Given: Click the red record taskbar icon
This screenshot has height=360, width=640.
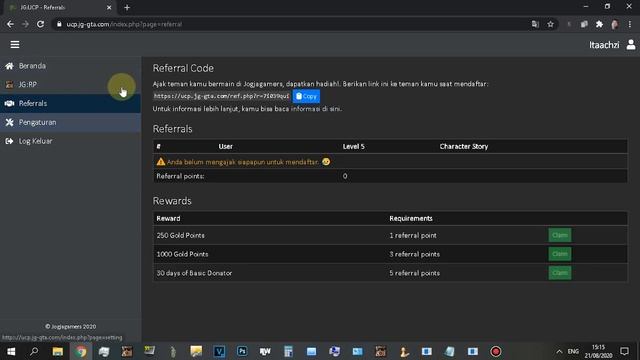Looking at the screenshot, I should coord(496,351).
